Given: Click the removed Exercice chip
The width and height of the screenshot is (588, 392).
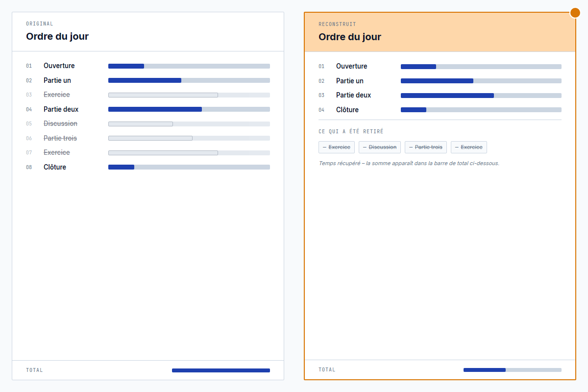Looking at the screenshot, I should tap(337, 147).
